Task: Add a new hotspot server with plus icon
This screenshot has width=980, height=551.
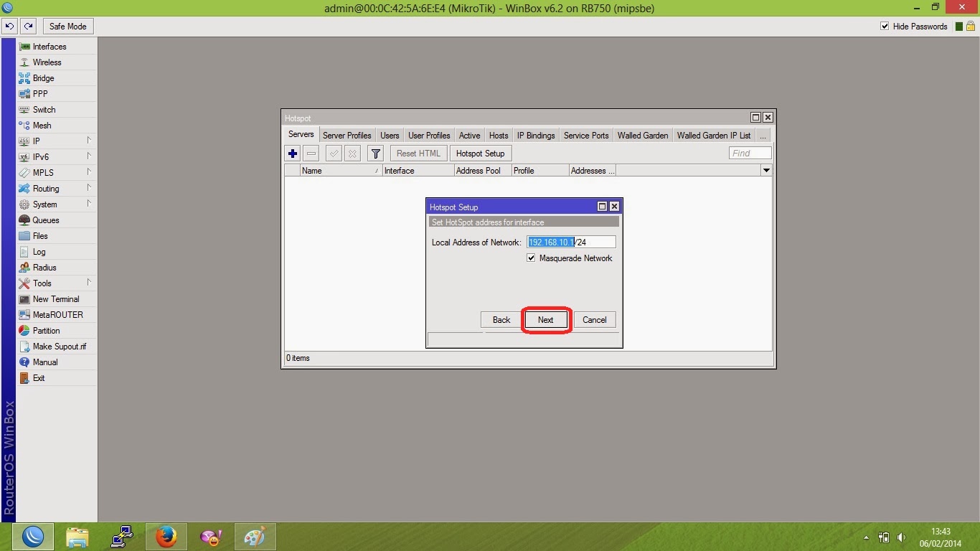Action: pos(293,154)
